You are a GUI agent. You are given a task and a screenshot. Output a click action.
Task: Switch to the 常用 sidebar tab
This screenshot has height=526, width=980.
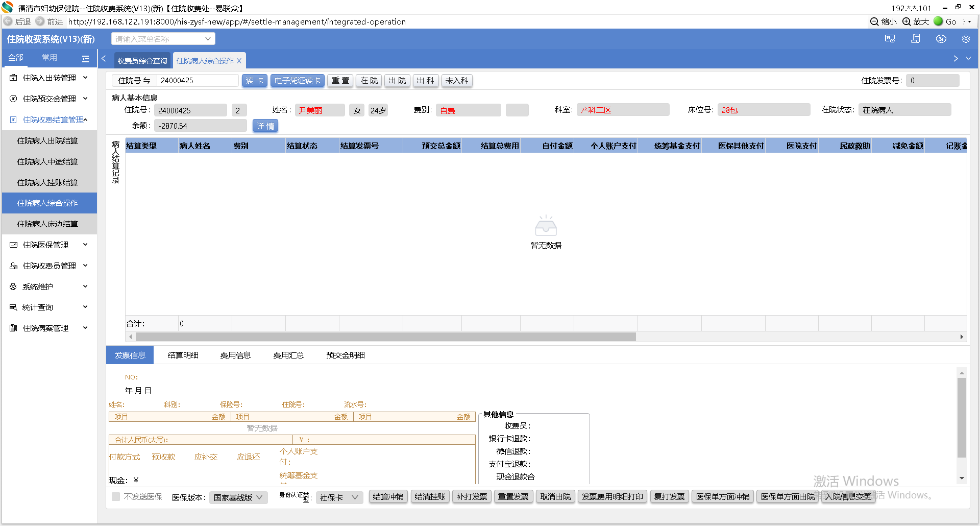pos(50,58)
